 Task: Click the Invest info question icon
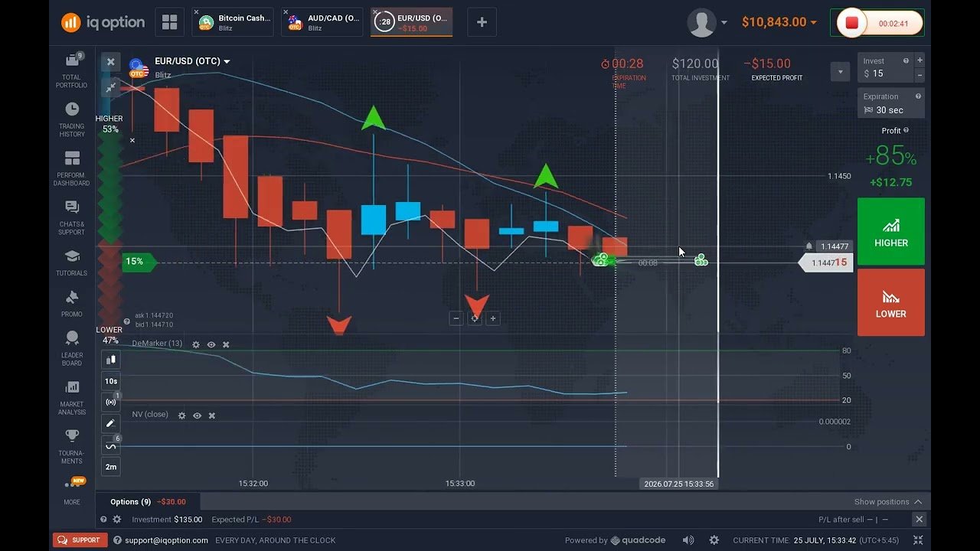pos(906,61)
